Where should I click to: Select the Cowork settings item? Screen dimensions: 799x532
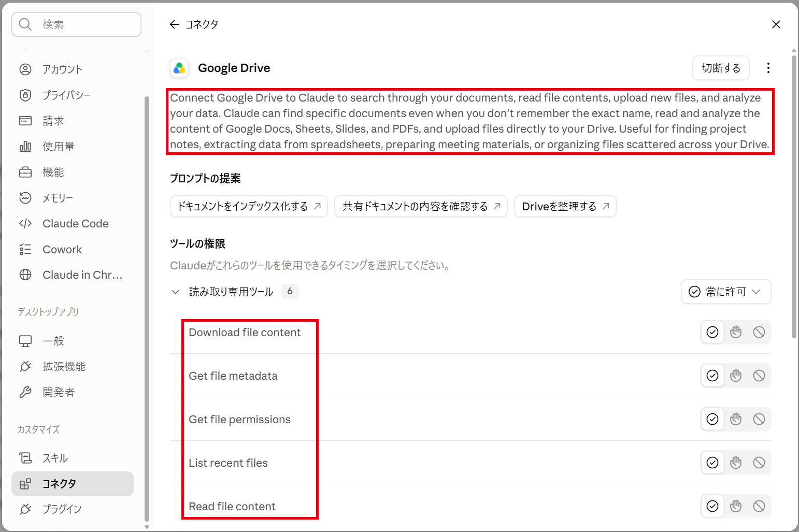(73, 249)
